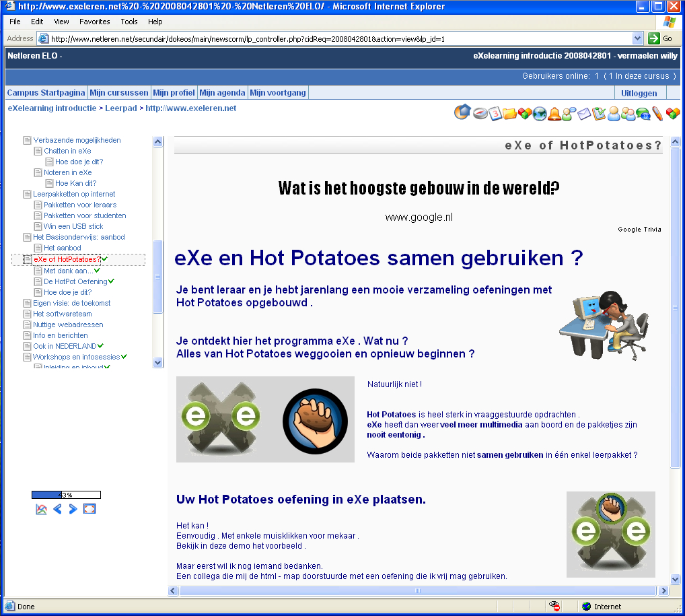Open the Edit menu
685x616 pixels.
[37, 22]
